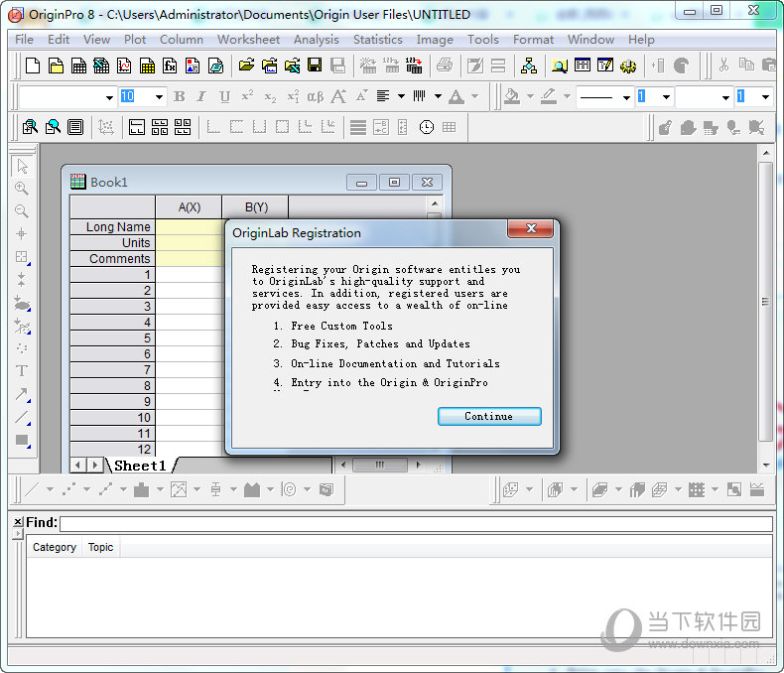Viewport: 784px width, 673px height.
Task: Select the B(Y) column header in Book1
Action: (x=256, y=207)
